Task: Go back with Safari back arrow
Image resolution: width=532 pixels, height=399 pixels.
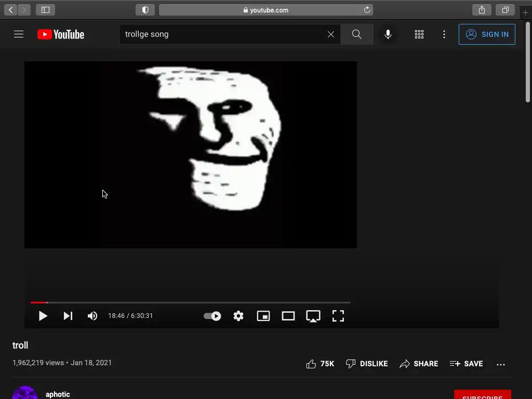Action: [10, 10]
